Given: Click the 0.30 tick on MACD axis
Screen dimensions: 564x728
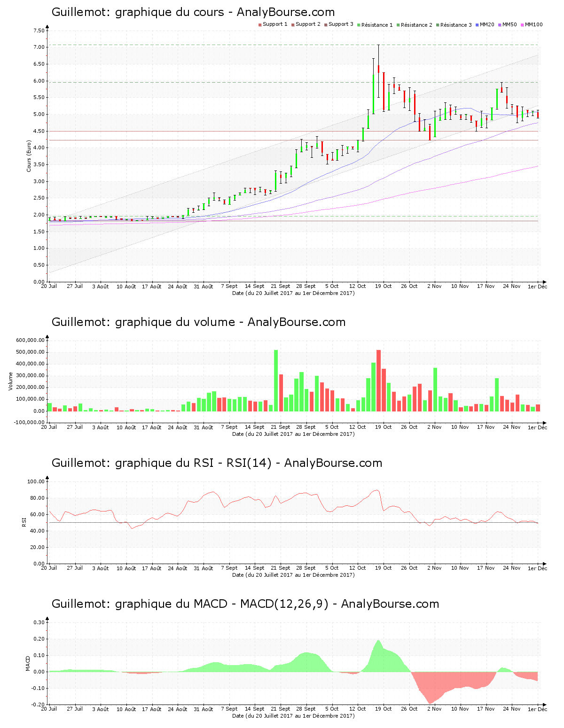Looking at the screenshot, I should (39, 622).
